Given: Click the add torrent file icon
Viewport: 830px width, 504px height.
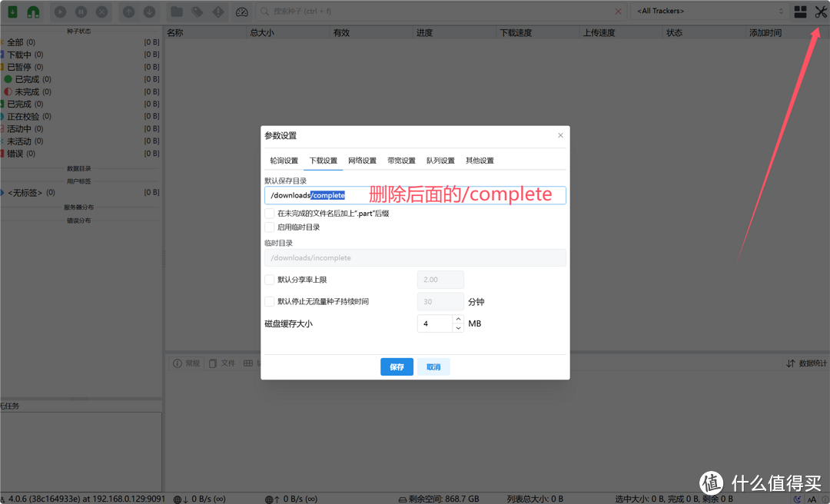Looking at the screenshot, I should pyautogui.click(x=12, y=12).
